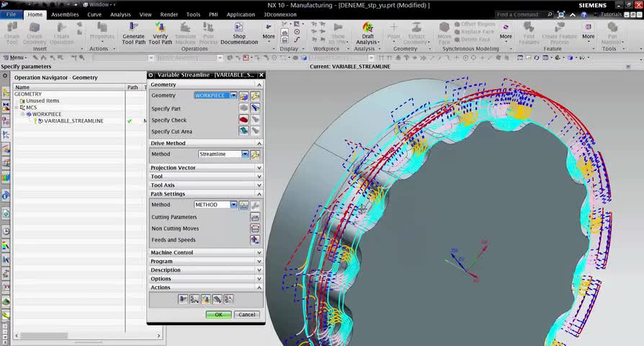Image resolution: width=644 pixels, height=346 pixels.
Task: Expand the Tool section
Action: coord(206,177)
